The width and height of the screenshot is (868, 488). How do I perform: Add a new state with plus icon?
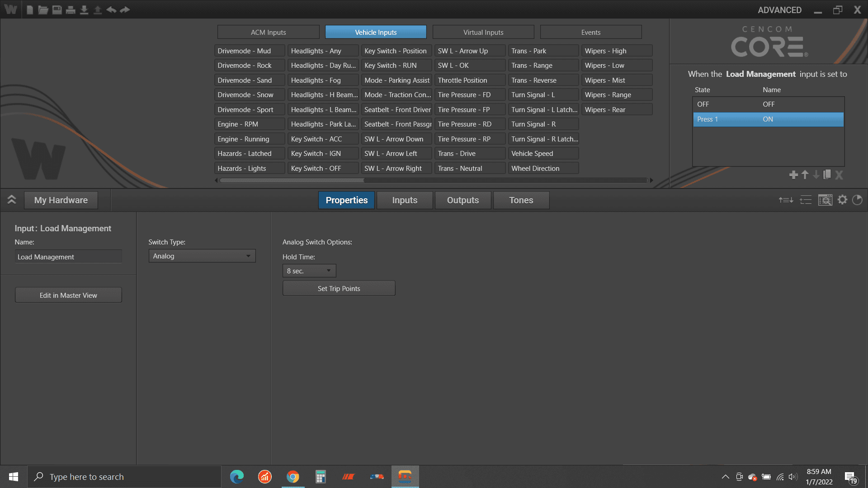coord(793,175)
